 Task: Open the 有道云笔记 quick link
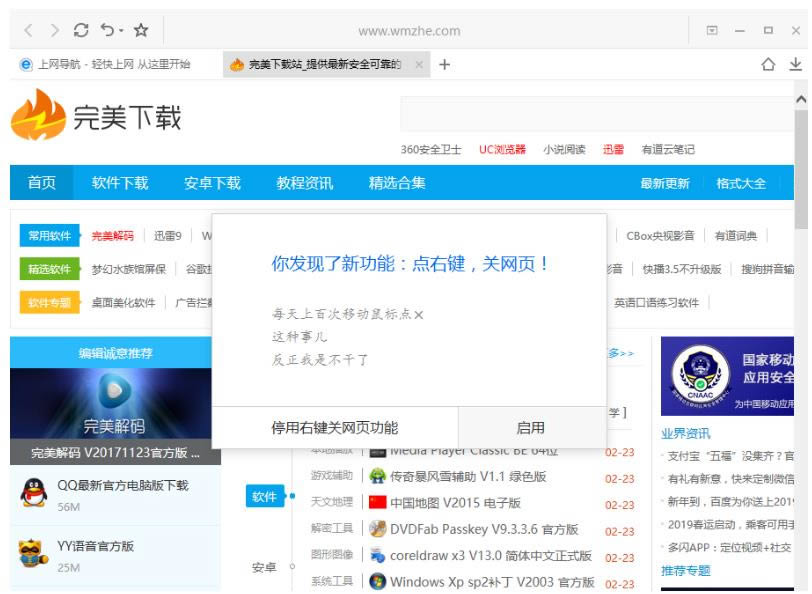coord(668,150)
